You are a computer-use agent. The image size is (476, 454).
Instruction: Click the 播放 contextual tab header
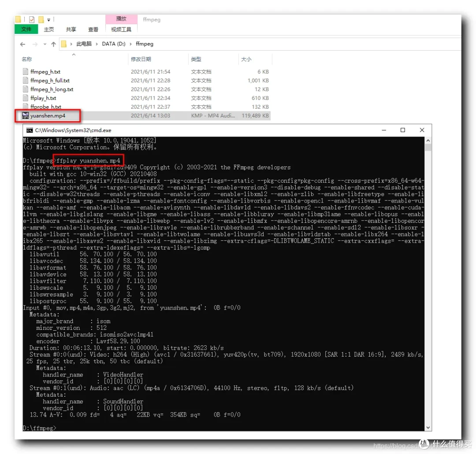[x=121, y=19]
